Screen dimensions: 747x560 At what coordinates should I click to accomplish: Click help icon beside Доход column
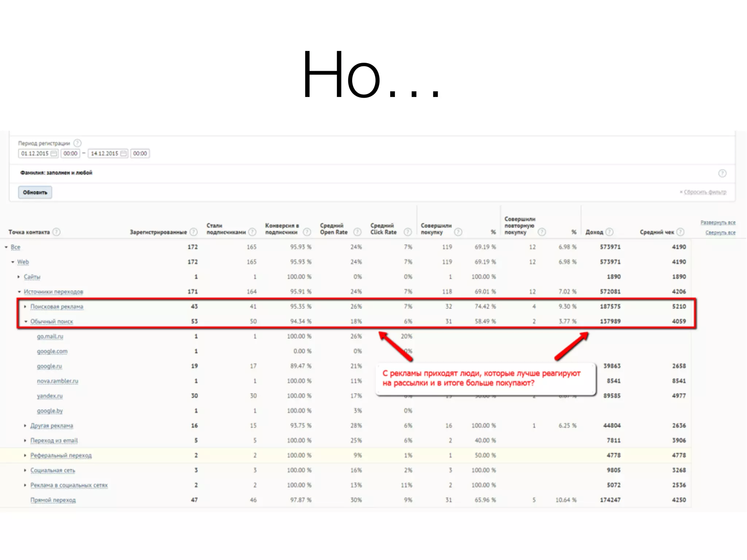(x=609, y=232)
